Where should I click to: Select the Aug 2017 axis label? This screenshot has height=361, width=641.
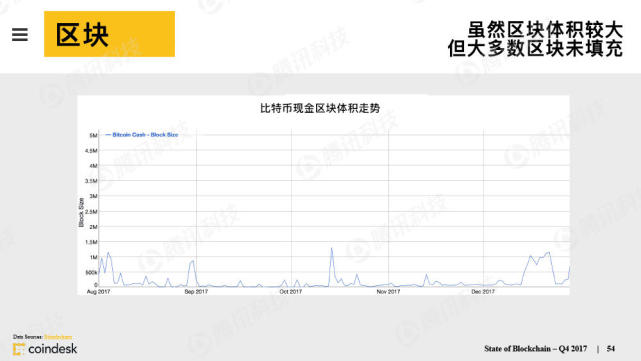coord(99,291)
